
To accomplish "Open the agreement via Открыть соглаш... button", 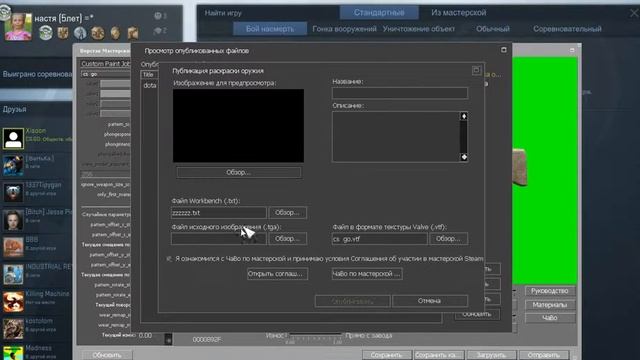I will (x=277, y=274).
